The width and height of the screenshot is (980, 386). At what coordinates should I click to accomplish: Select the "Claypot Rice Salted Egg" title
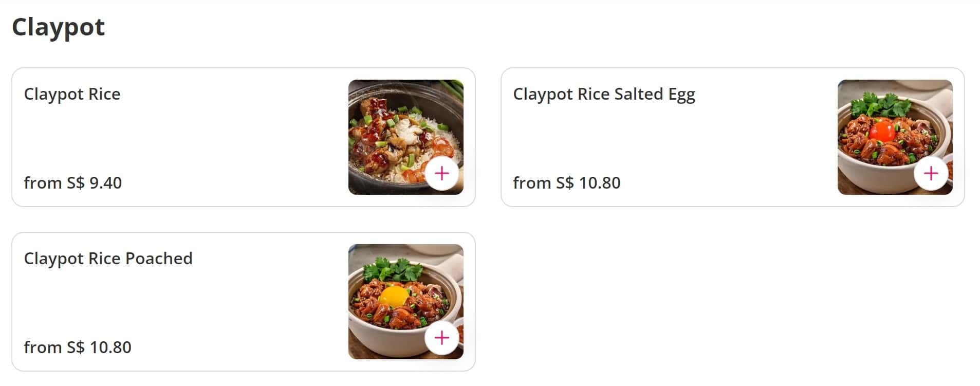coord(604,94)
